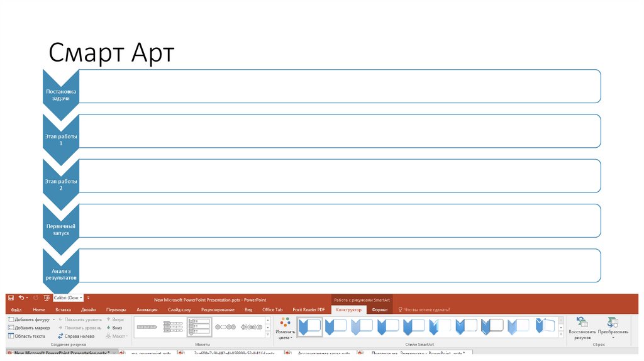Switch to the Переходы tab
The image size is (644, 361).
[116, 309]
